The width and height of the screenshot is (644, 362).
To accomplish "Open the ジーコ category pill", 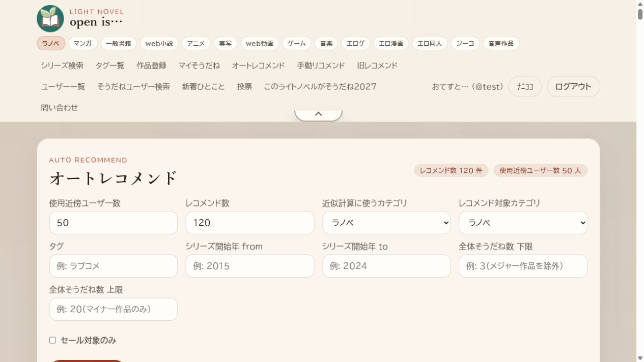I will click(465, 43).
